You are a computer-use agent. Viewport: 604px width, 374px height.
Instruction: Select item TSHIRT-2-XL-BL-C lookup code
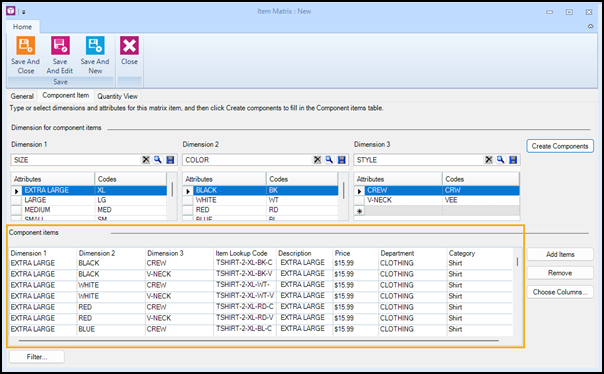click(244, 329)
